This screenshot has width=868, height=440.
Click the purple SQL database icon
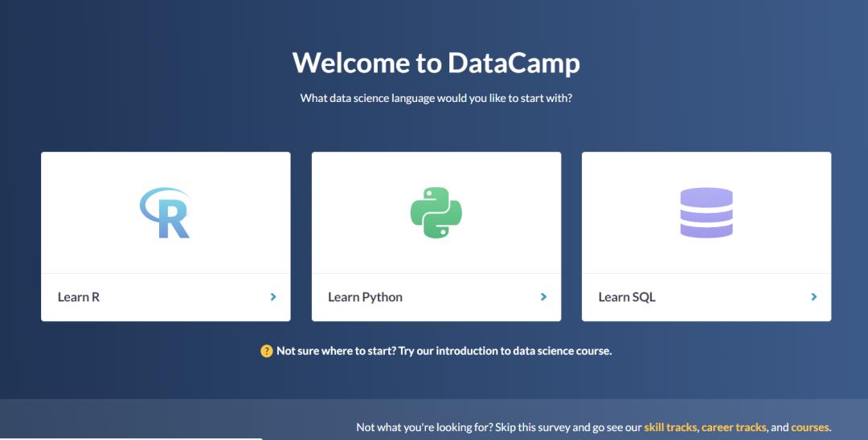[706, 213]
